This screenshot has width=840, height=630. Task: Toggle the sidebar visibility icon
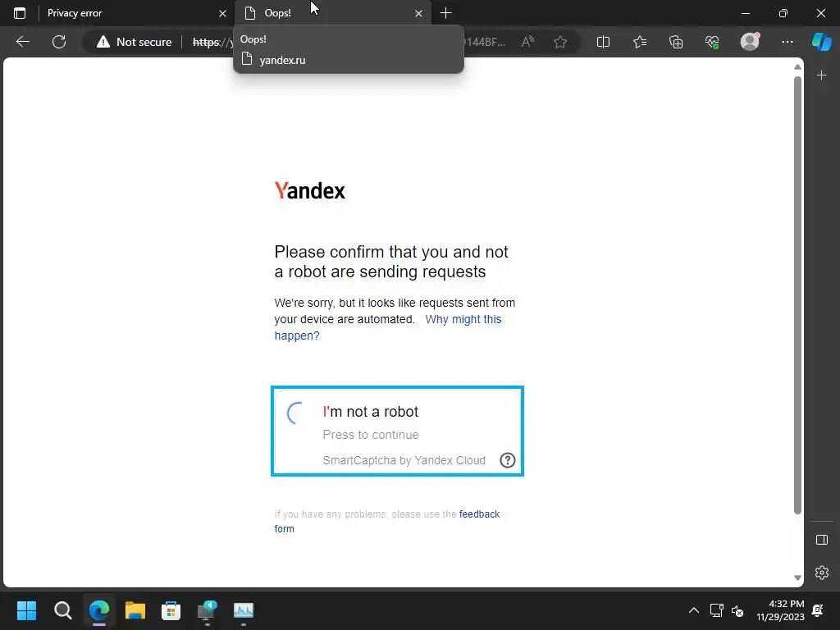(822, 540)
